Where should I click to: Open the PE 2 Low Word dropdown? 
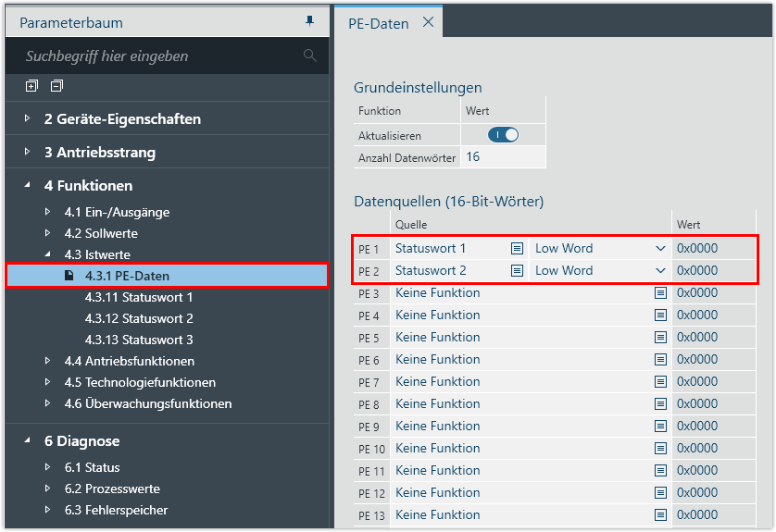click(x=659, y=270)
